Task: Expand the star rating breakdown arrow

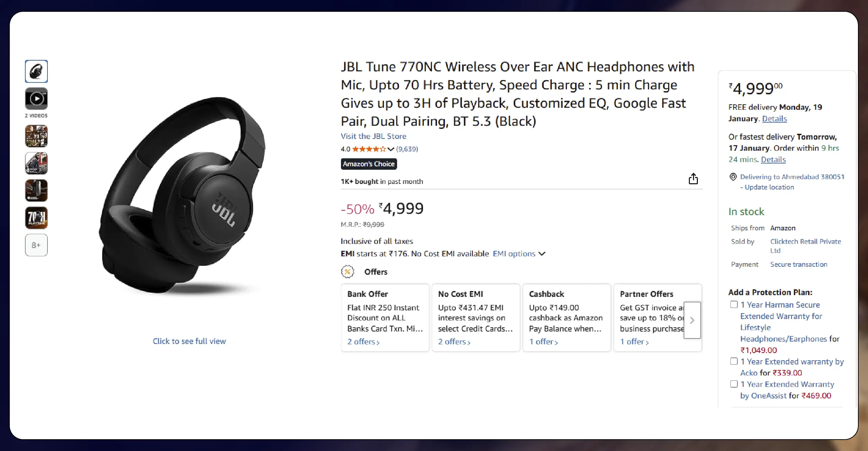Action: (x=391, y=149)
